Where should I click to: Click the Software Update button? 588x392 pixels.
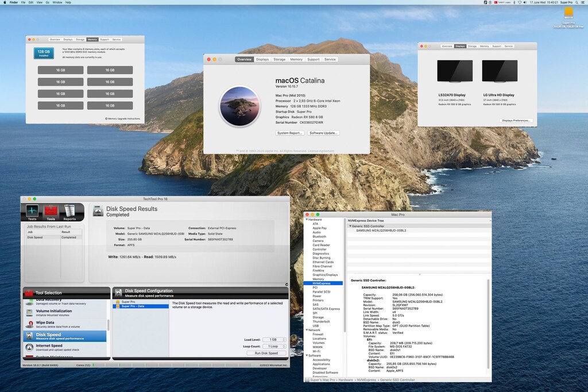coord(323,133)
